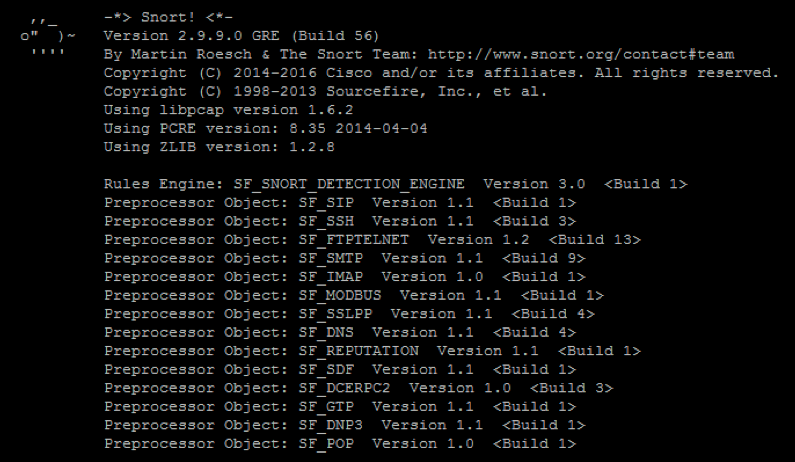Click the SF_SNORT_DETECTION_ENGINE rules engine line
The width and height of the screenshot is (795, 462).
(x=395, y=185)
